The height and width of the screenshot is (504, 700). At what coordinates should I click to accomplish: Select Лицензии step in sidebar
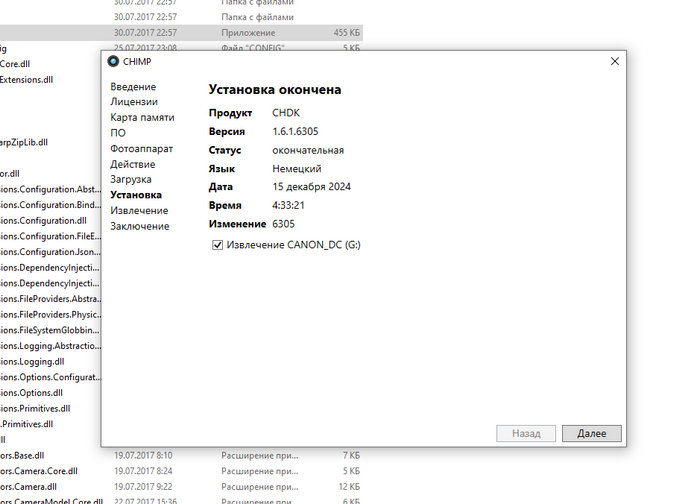(x=134, y=102)
